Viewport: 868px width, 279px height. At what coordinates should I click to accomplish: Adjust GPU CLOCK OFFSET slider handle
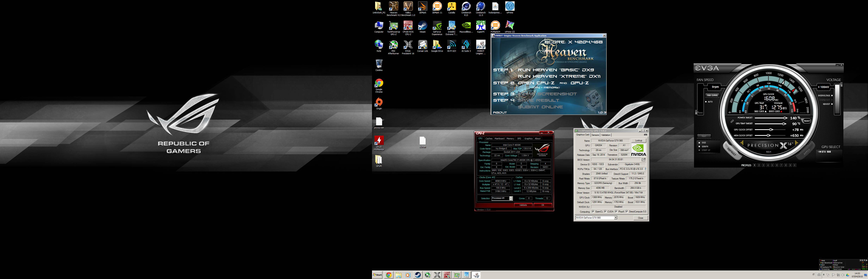(x=771, y=130)
